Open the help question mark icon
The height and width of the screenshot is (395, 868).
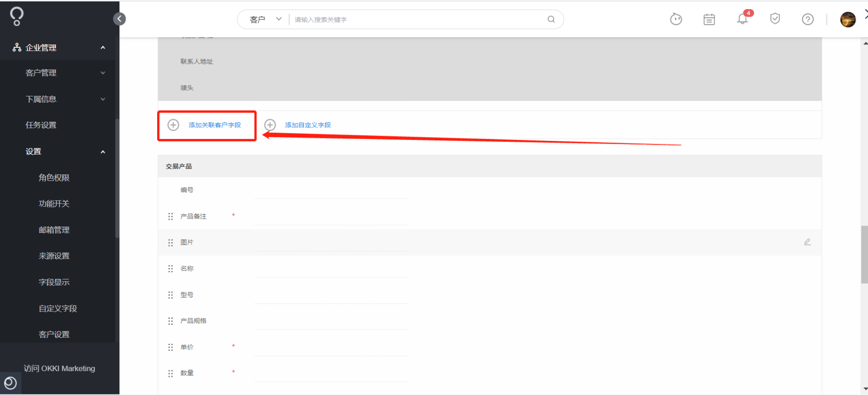pyautogui.click(x=807, y=19)
